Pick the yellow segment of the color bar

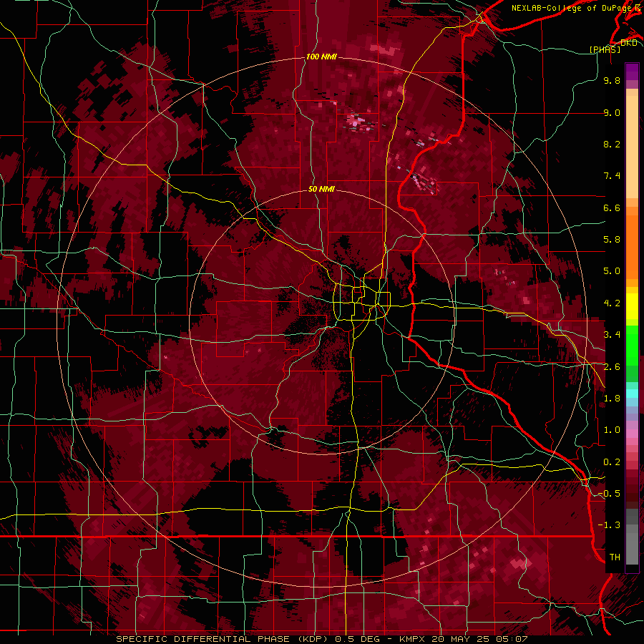[632, 306]
